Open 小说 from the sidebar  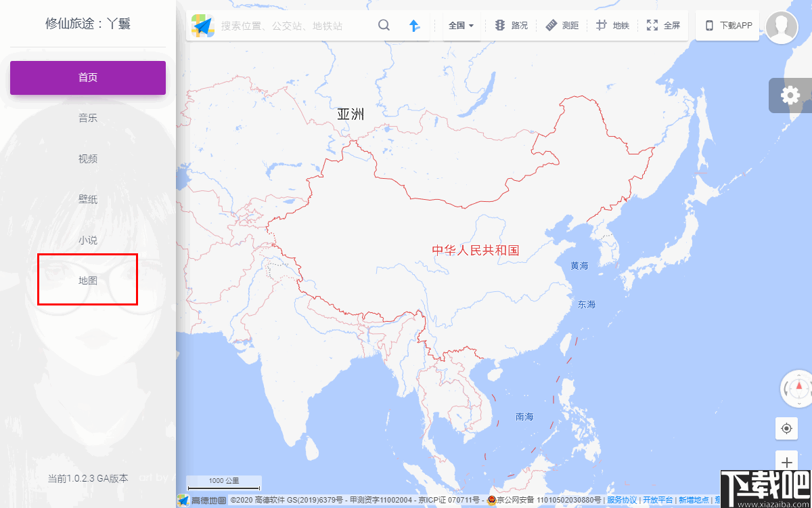pos(88,240)
